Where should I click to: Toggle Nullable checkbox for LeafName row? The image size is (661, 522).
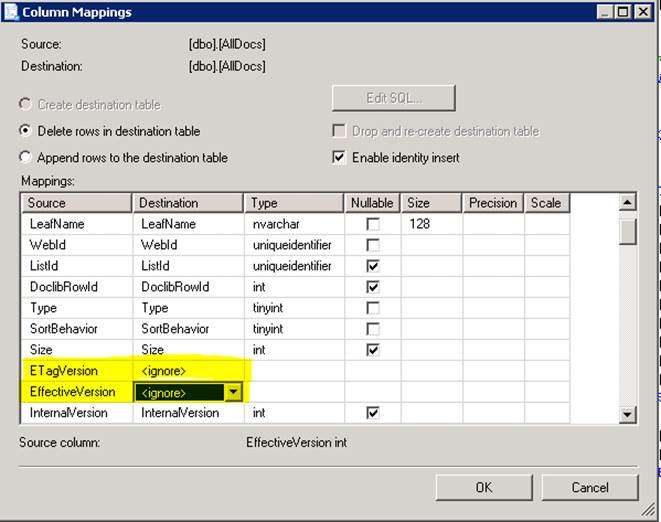(373, 225)
